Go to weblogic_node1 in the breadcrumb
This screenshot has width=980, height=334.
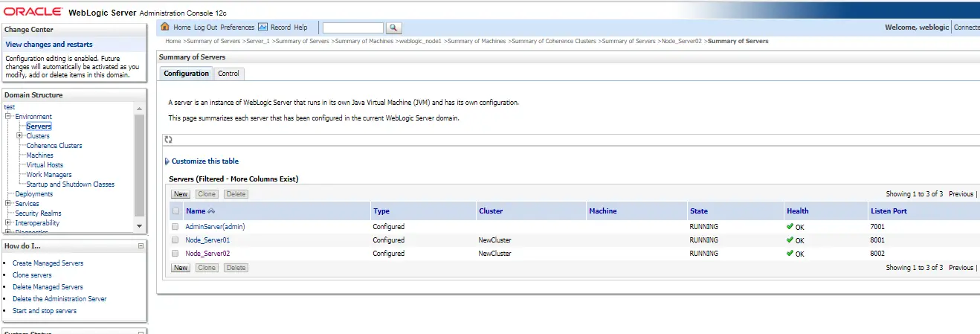420,41
